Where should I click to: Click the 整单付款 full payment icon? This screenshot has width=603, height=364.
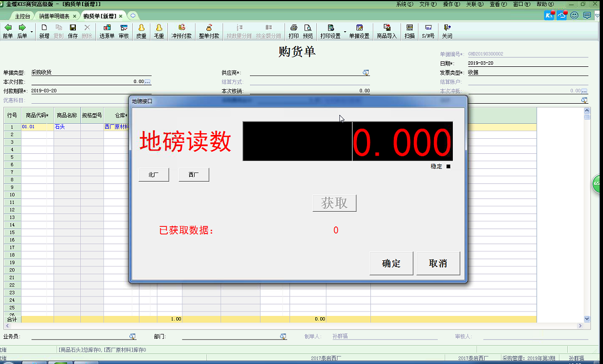[209, 31]
